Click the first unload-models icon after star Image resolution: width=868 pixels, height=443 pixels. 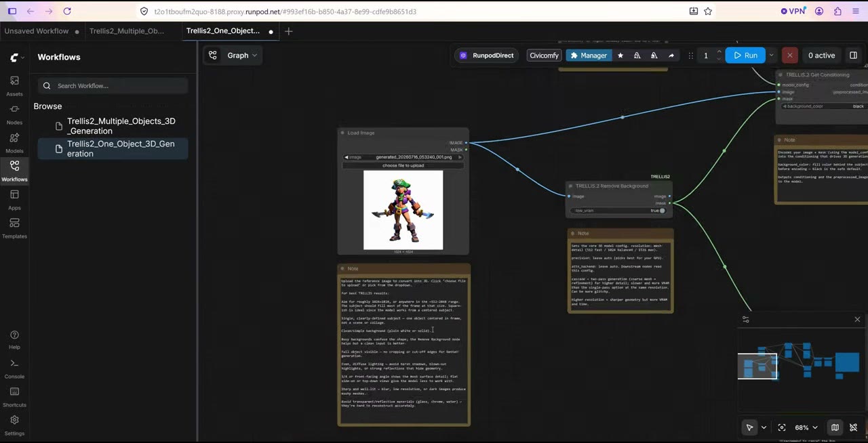[637, 56]
